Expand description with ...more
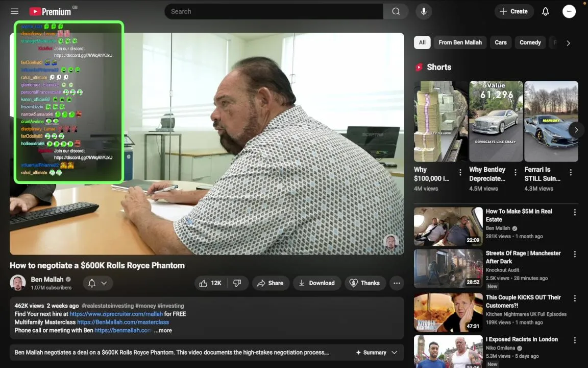Image resolution: width=588 pixels, height=368 pixels. tap(163, 331)
